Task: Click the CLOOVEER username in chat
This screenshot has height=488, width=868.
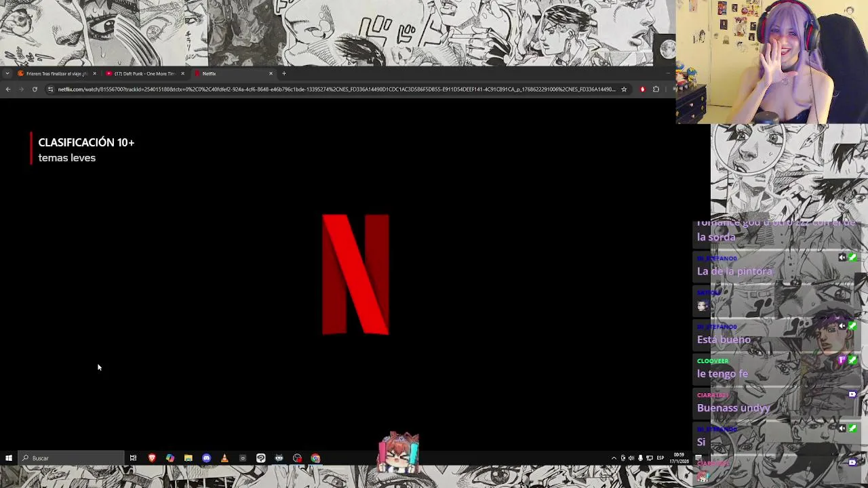Action: click(x=713, y=361)
